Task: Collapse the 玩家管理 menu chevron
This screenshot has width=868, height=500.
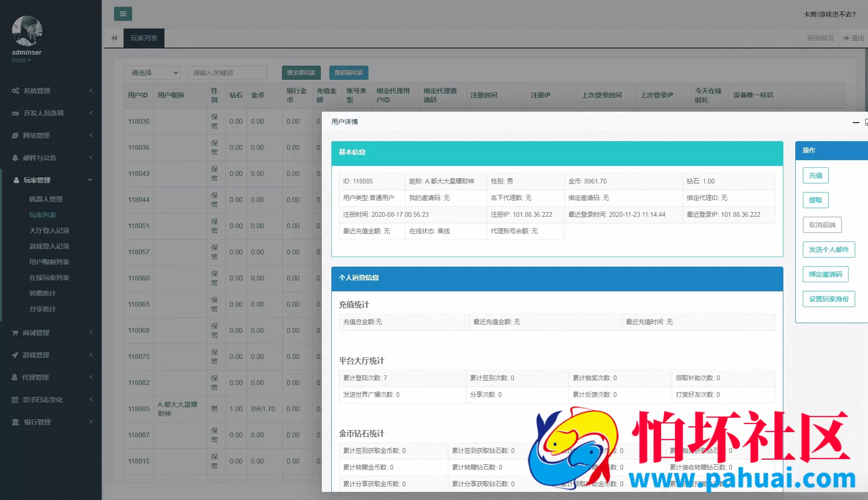Action: pos(90,180)
